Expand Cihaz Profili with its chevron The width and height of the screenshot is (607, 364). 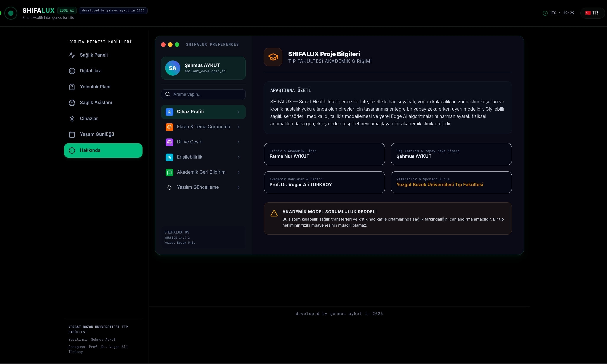coord(239,112)
